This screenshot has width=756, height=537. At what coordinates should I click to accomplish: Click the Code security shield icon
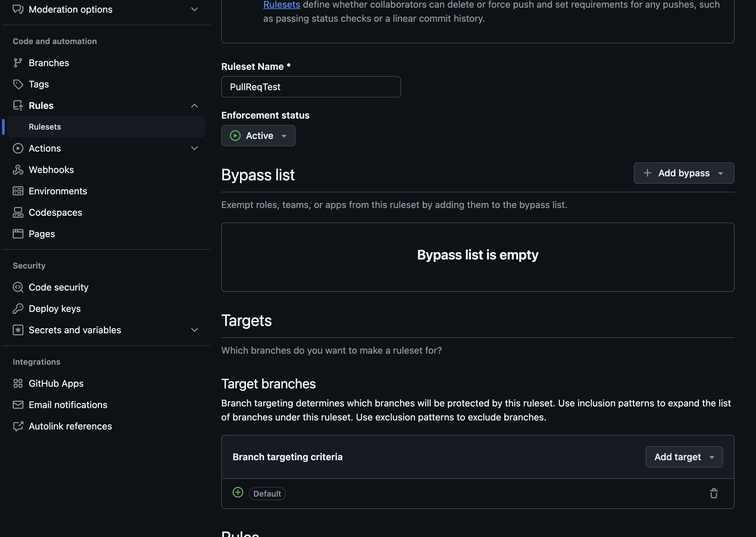tap(18, 287)
